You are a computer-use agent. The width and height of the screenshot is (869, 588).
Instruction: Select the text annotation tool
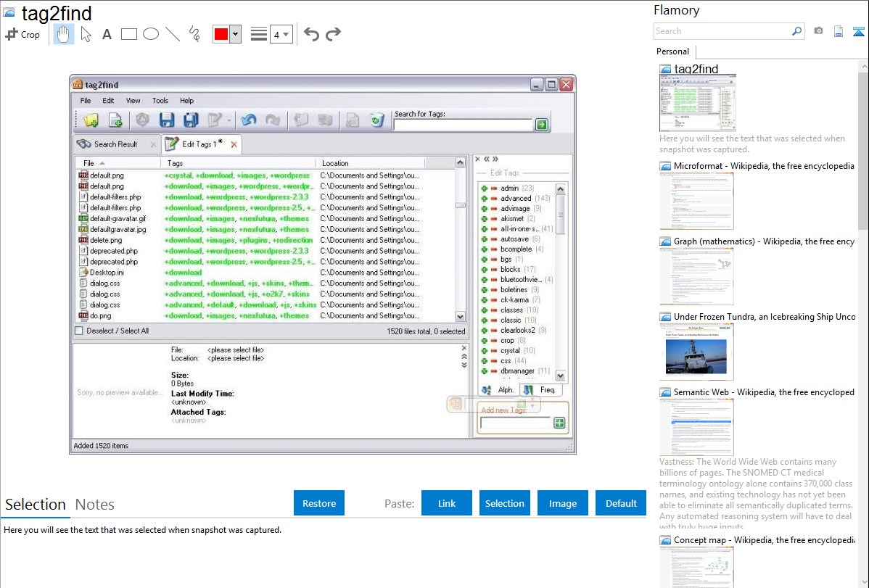[107, 34]
